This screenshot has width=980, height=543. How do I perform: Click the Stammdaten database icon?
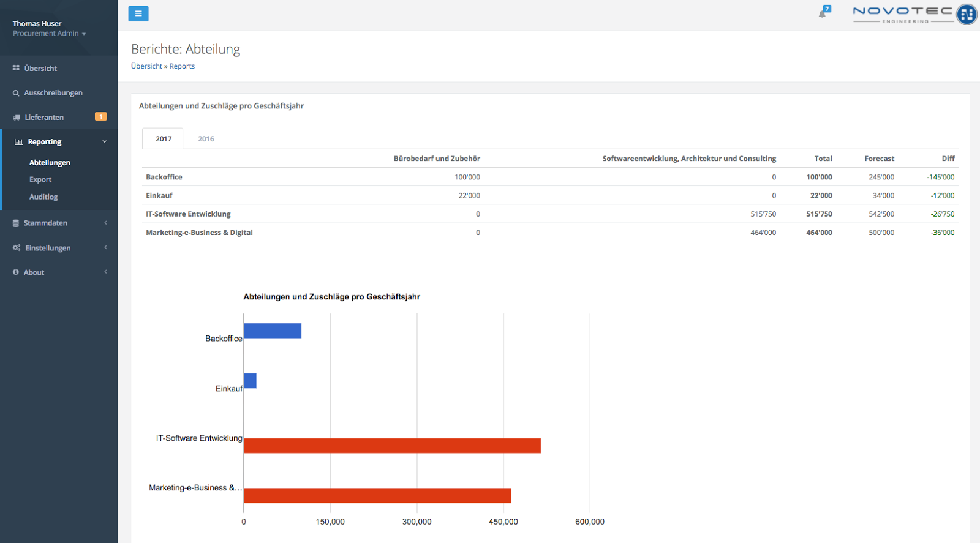pyautogui.click(x=16, y=223)
